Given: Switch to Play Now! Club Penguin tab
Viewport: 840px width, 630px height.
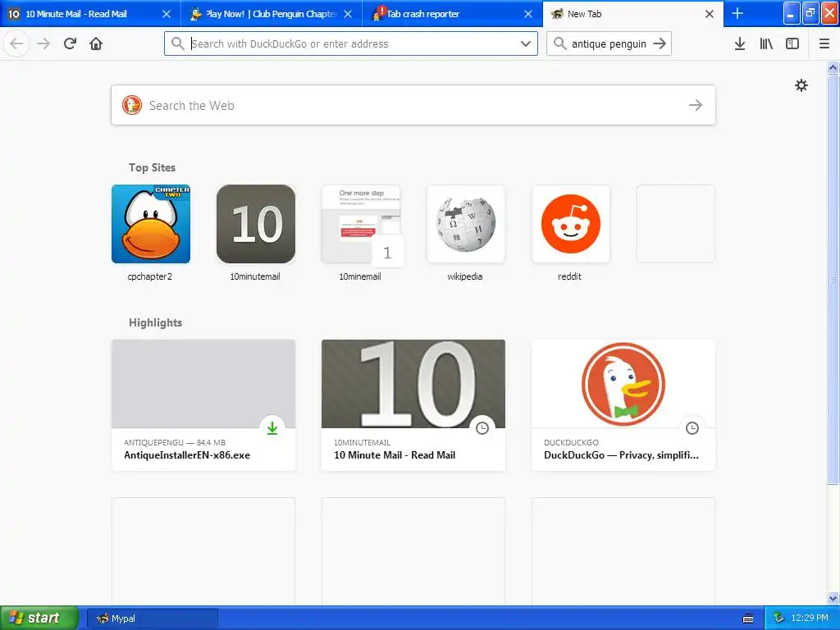Looking at the screenshot, I should pyautogui.click(x=271, y=14).
